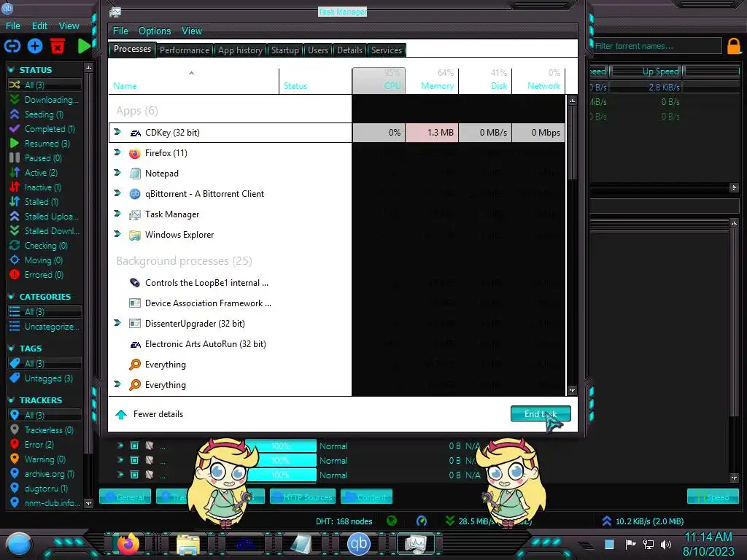Click Task Manager scrollbar down arrow
Viewport: 747px width, 560px height.
572,391
